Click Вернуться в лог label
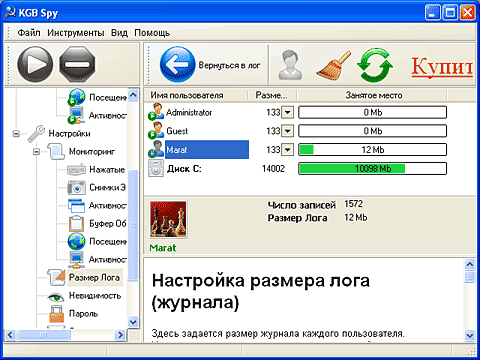The height and width of the screenshot is (360, 480). pyautogui.click(x=229, y=65)
